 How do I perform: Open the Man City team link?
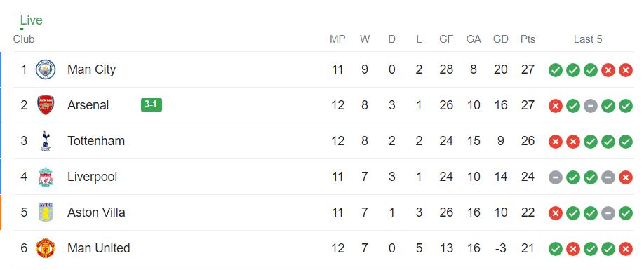(92, 69)
